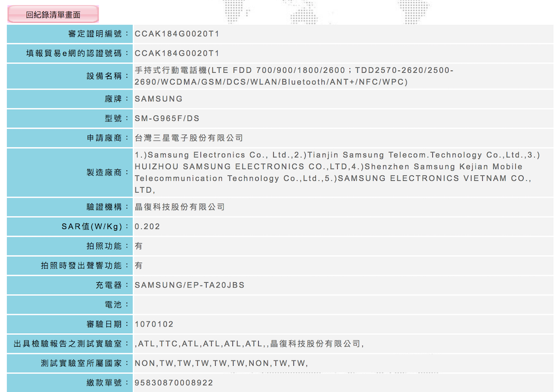560x392 pixels.
Task: Click the brand value SAMSUNG
Action: coord(158,99)
